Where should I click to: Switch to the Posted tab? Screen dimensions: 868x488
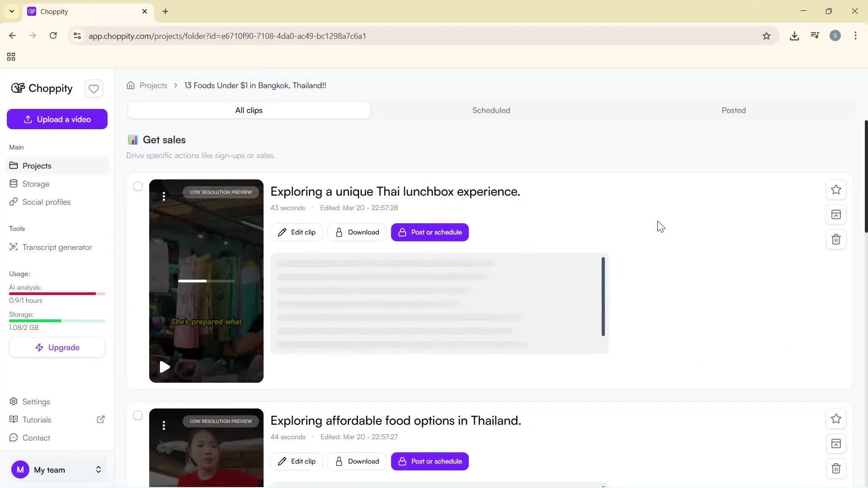(x=733, y=110)
